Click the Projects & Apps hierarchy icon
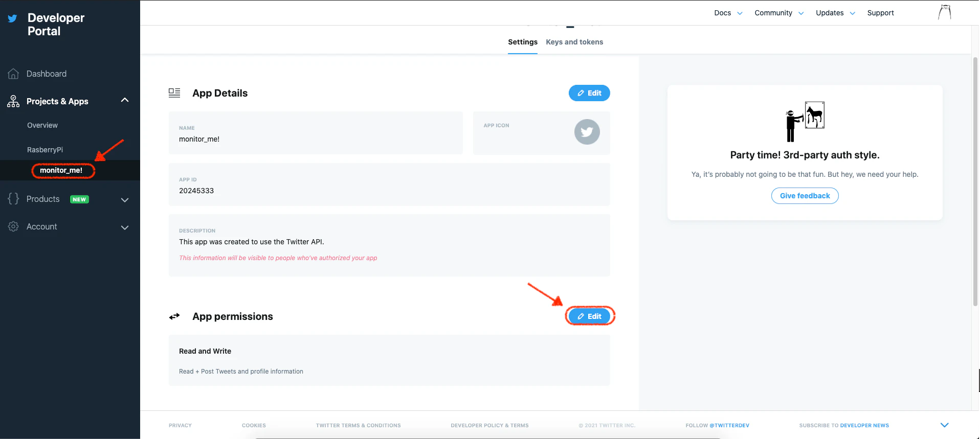 click(13, 101)
